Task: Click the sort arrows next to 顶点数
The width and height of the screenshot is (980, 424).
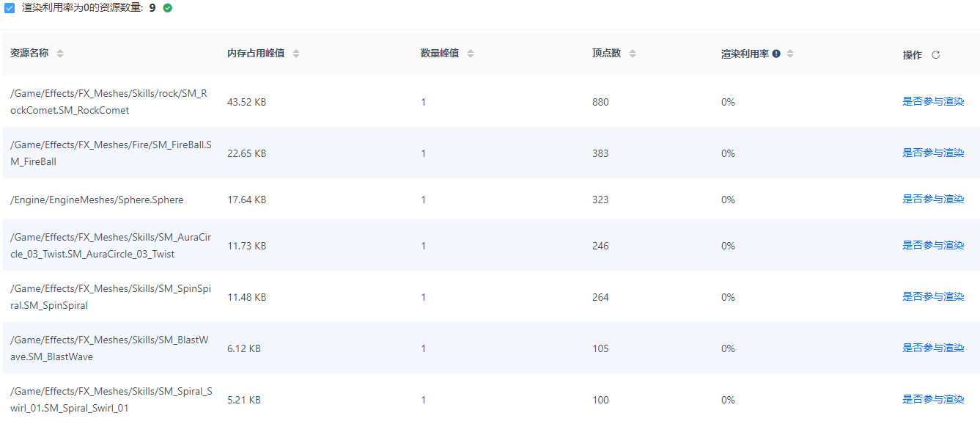Action: pos(631,53)
